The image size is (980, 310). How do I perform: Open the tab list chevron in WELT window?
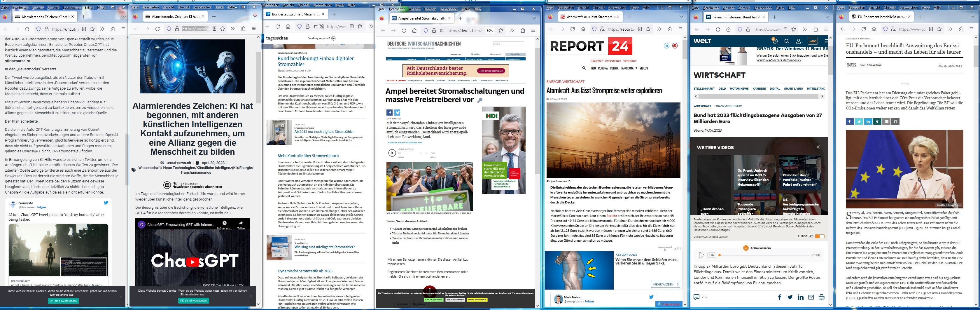coord(827,17)
